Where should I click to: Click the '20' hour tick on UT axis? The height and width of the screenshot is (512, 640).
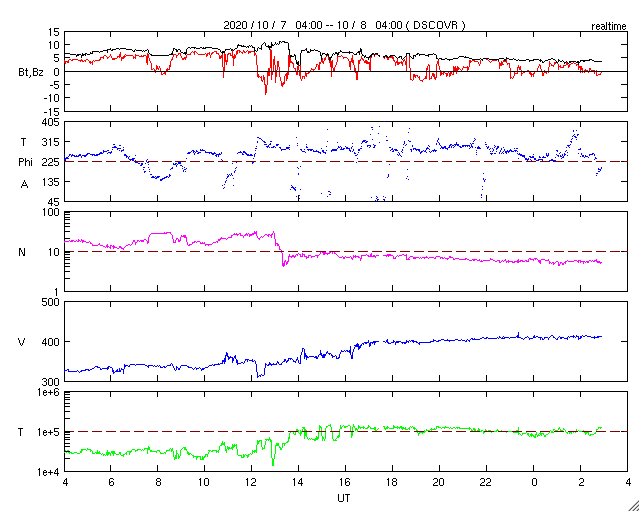tap(439, 483)
